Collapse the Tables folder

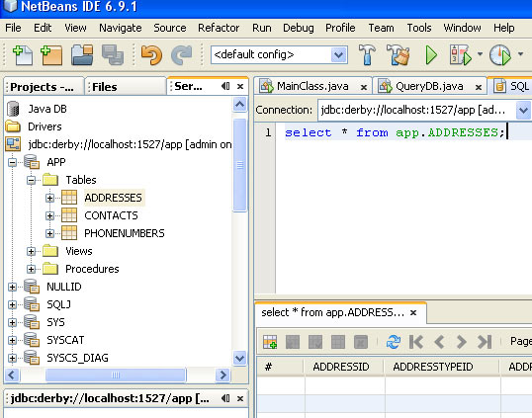point(32,180)
